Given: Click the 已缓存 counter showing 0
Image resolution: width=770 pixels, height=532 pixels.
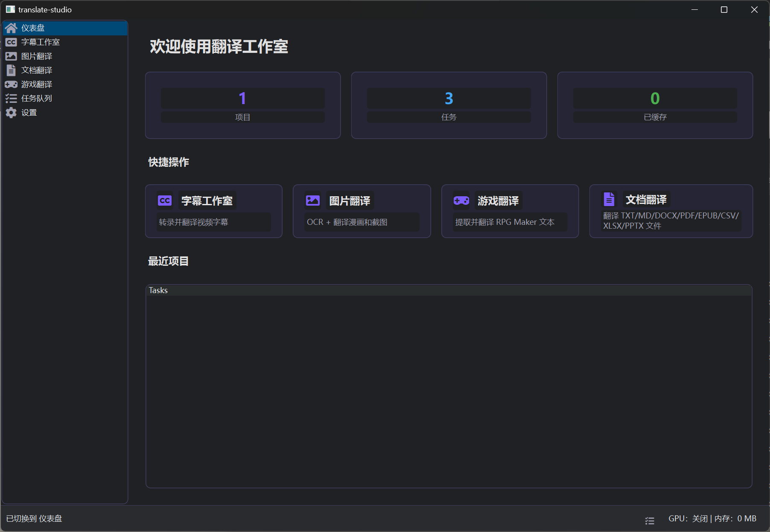Looking at the screenshot, I should click(655, 98).
